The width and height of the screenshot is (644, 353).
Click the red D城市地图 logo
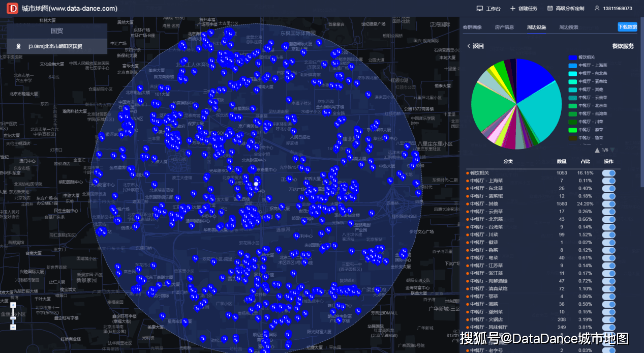[x=12, y=9]
